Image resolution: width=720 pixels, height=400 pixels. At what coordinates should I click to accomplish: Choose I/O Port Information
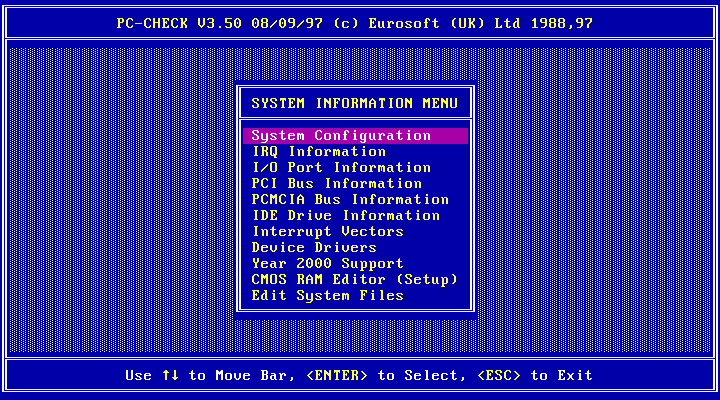tap(342, 168)
